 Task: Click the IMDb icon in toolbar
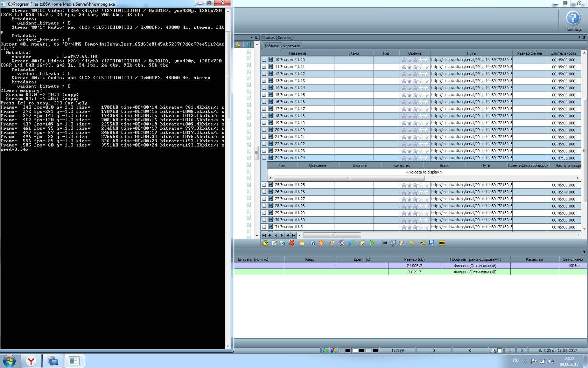coord(442,243)
